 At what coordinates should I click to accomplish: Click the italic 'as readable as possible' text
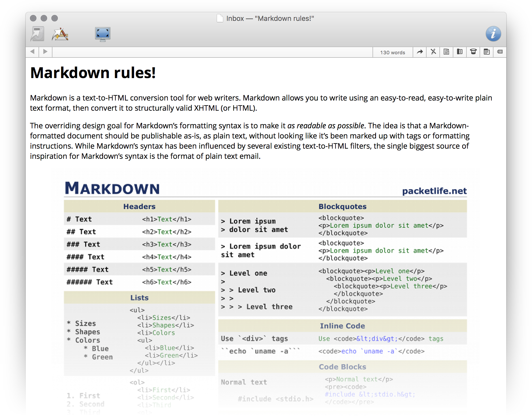(x=325, y=126)
